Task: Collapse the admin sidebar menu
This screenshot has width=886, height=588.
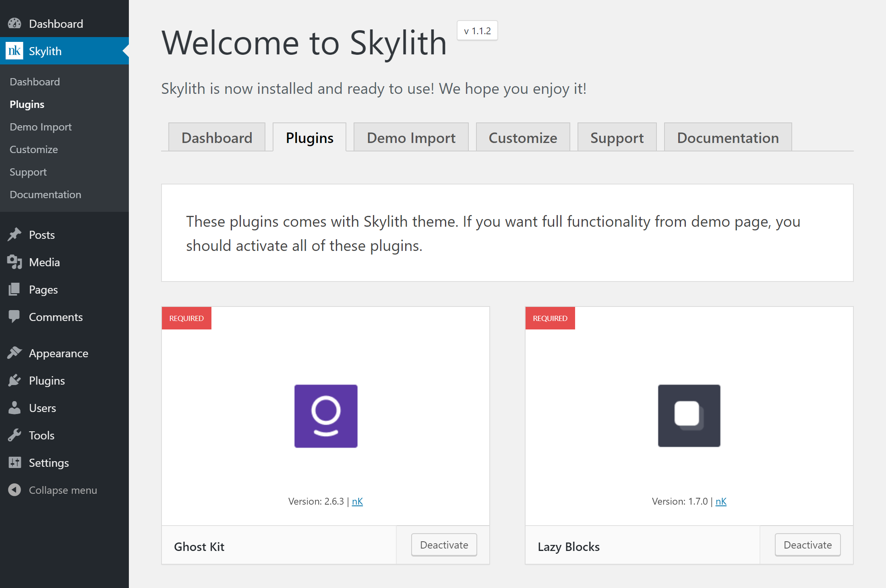Action: tap(64, 490)
